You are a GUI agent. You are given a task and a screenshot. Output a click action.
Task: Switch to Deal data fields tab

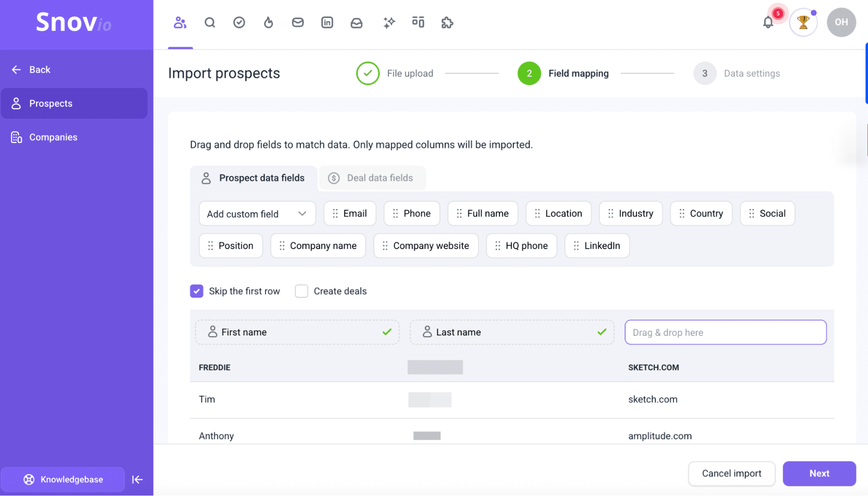pyautogui.click(x=372, y=178)
